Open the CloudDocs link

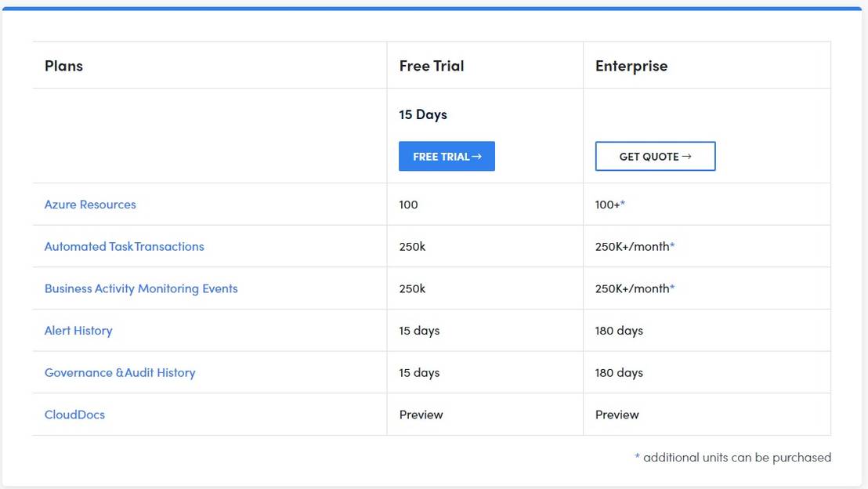pos(74,415)
